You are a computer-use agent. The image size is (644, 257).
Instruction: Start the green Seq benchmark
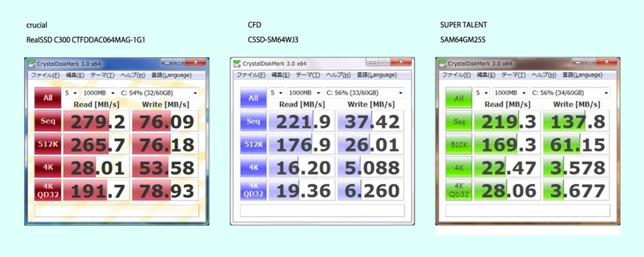(x=458, y=121)
